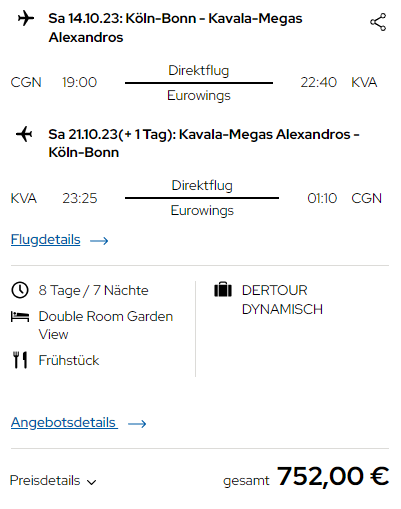Screen dimensions: 401x509
Task: Click the arrow next to Angebotsdetails
Action: 137,423
